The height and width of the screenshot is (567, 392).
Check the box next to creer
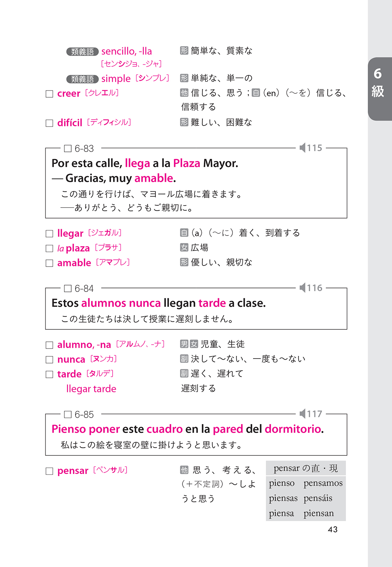click(50, 94)
